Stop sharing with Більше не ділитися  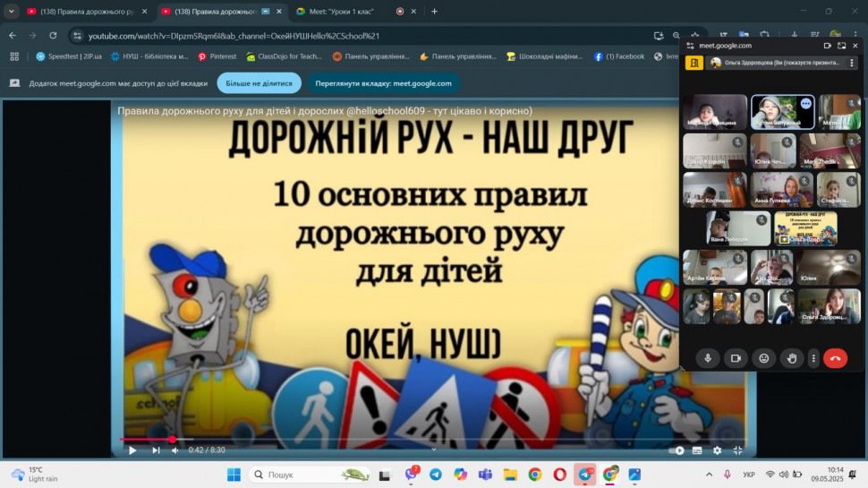coord(259,83)
